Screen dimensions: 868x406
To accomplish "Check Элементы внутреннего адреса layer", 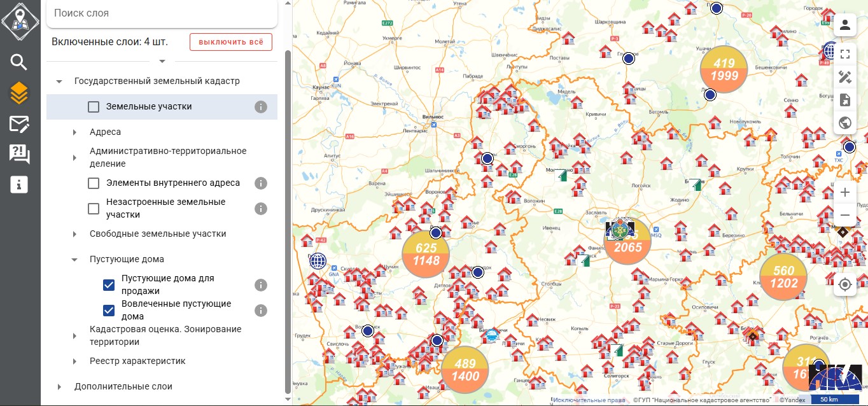I will pyautogui.click(x=94, y=183).
